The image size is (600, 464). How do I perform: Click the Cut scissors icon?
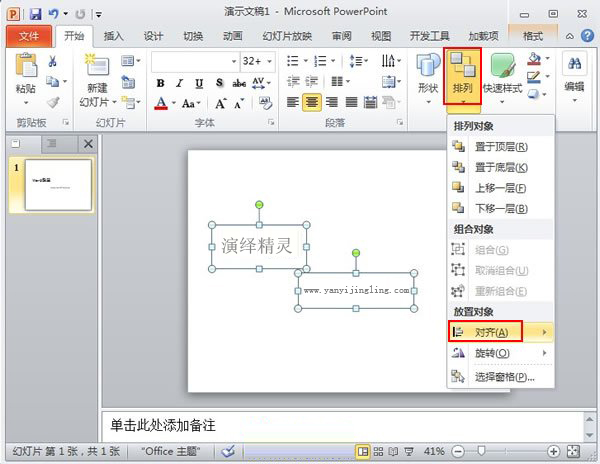click(x=53, y=61)
